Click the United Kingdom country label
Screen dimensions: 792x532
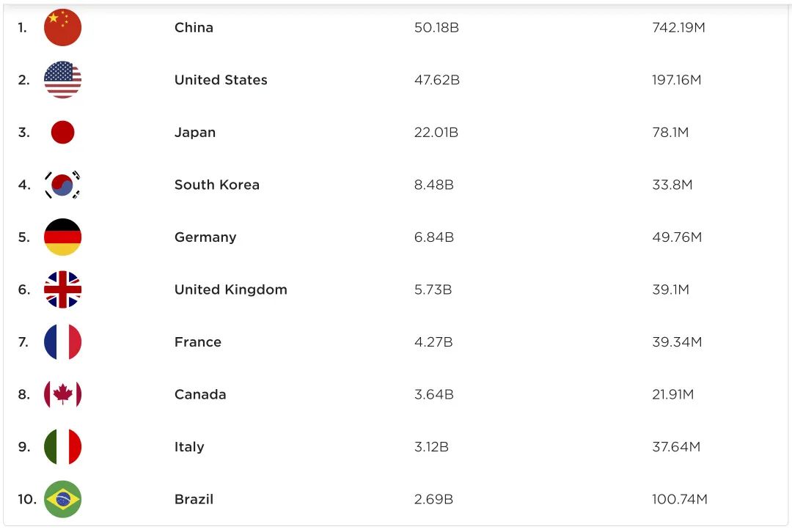231,289
